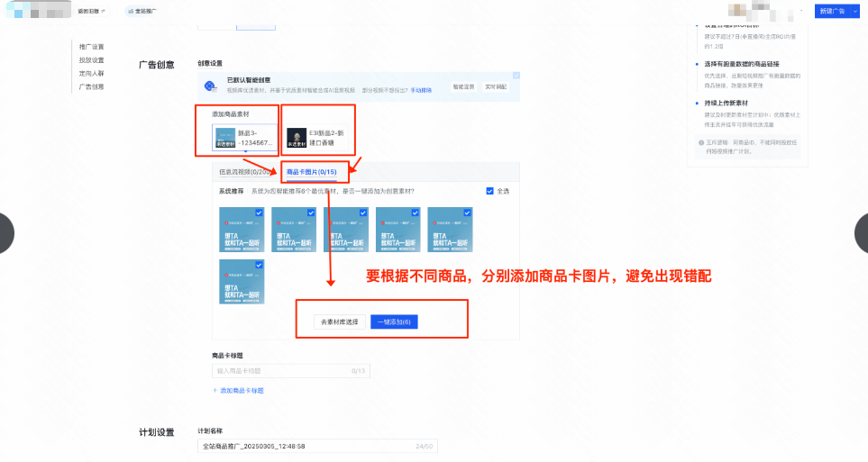Open the recommended image thumbnail in the second row
This screenshot has width=868, height=462.
(242, 282)
